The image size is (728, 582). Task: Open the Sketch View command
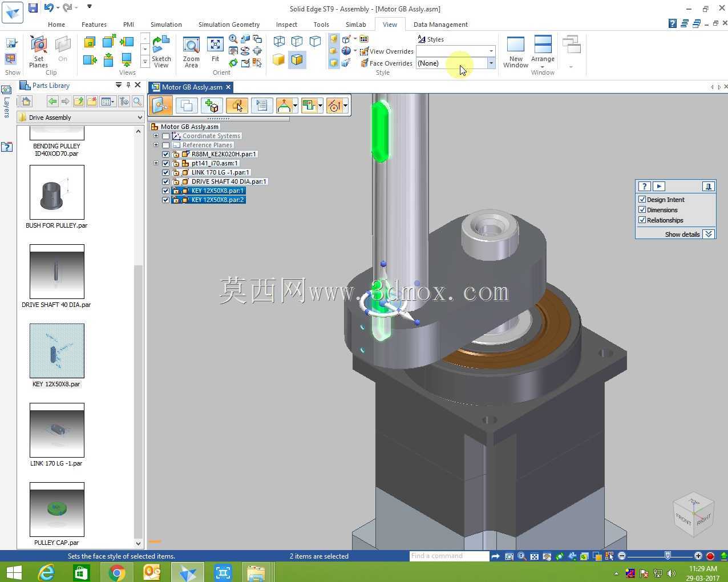(x=161, y=51)
